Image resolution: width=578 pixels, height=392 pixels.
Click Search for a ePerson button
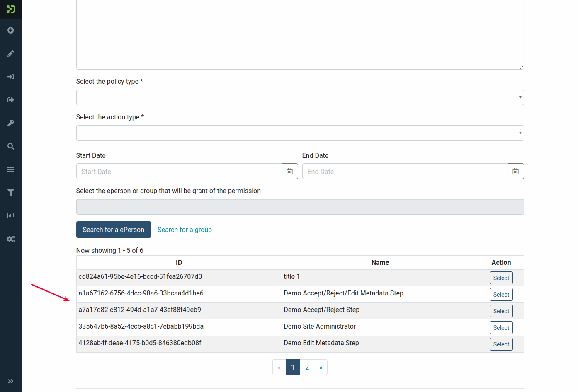114,230
